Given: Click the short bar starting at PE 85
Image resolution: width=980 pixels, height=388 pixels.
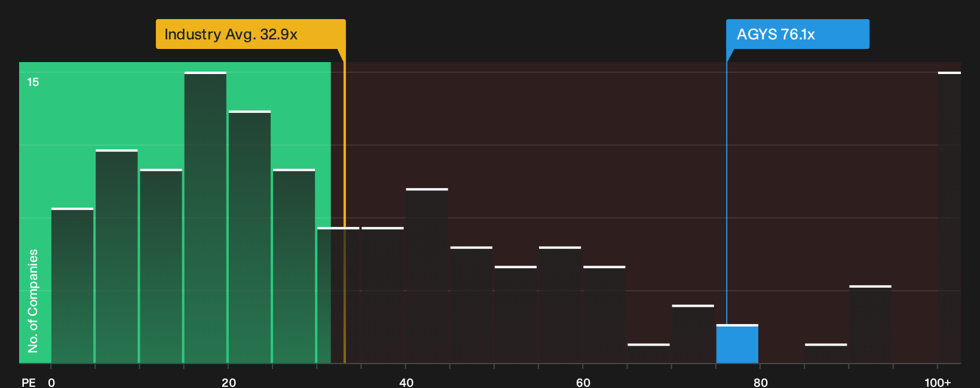Looking at the screenshot, I should point(826,353).
